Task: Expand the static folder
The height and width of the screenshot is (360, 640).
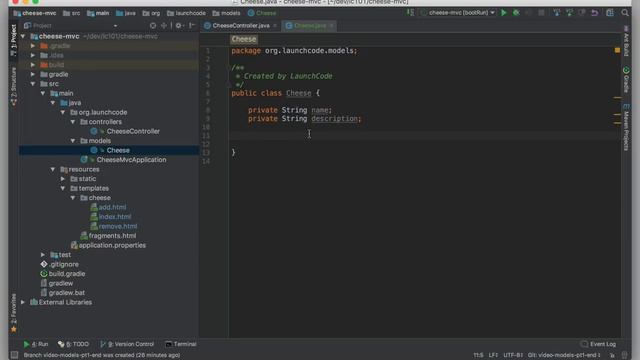Action: 63,179
